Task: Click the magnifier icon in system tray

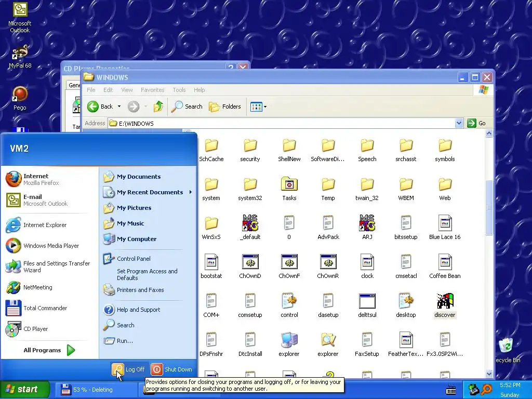Action: [486, 390]
